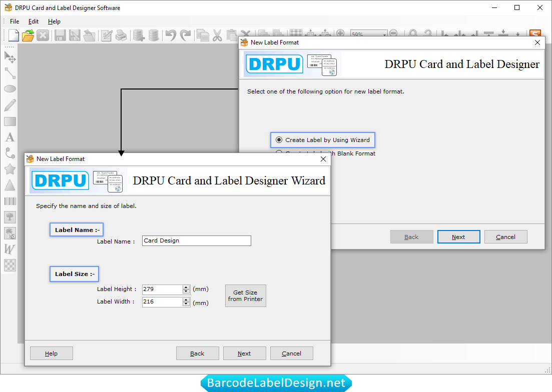Open a file with the folder icon
This screenshot has height=392, width=552.
click(28, 35)
